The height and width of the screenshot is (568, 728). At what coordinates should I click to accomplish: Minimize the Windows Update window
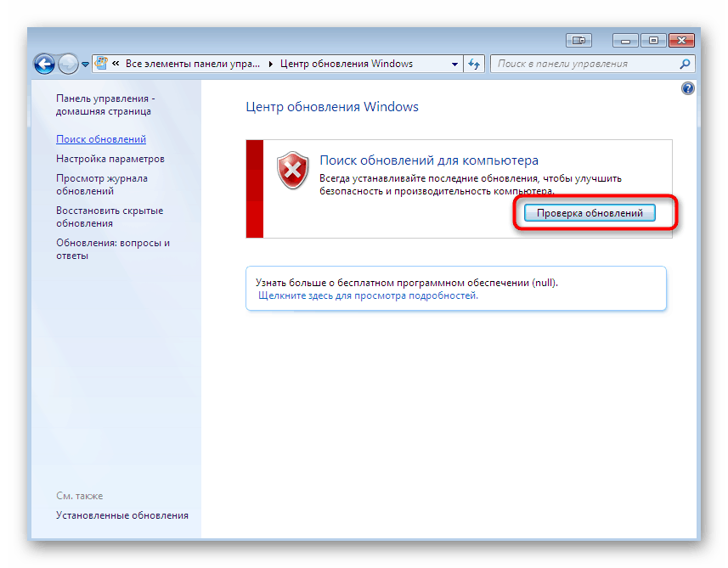point(625,41)
